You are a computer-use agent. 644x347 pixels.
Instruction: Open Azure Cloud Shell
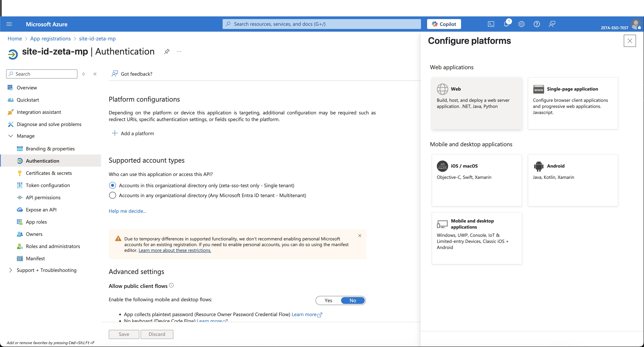point(491,24)
